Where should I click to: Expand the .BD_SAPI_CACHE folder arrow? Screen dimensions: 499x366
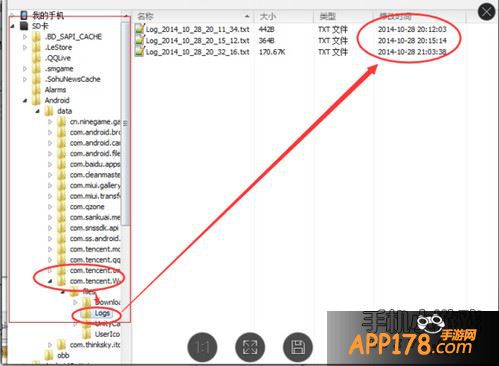click(x=25, y=37)
